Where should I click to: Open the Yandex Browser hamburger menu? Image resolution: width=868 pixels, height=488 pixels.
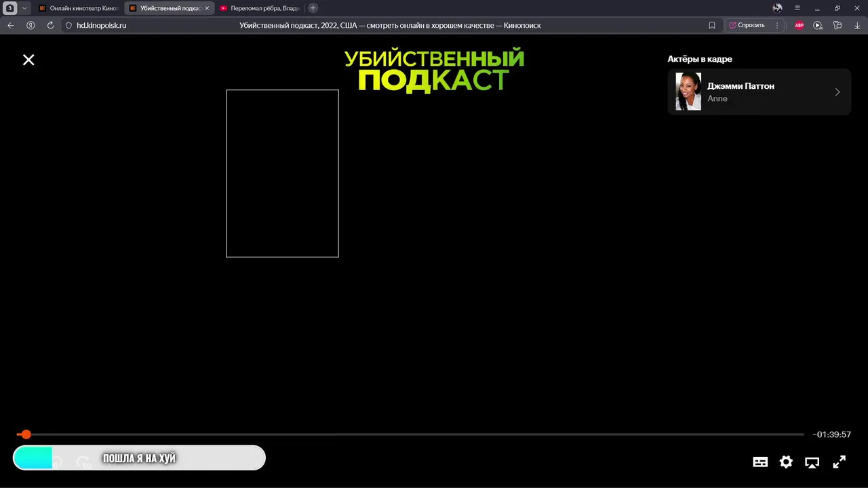tap(797, 8)
